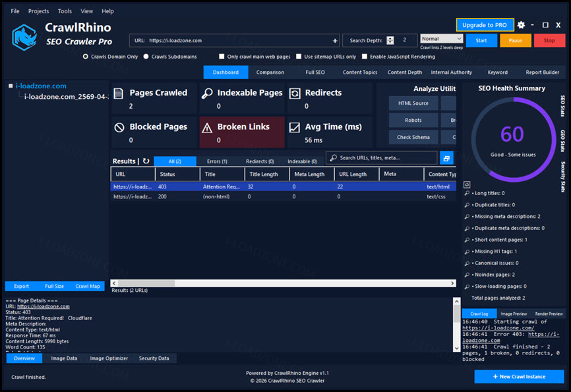
Task: Open settings gear icon
Action: click(x=521, y=25)
